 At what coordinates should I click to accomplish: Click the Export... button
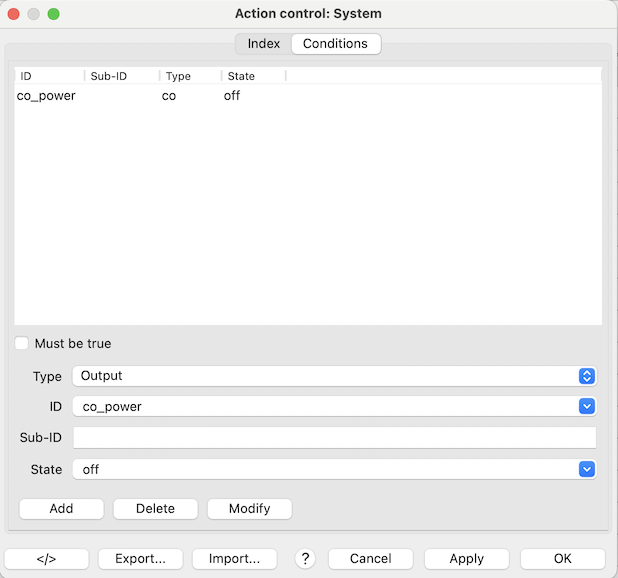click(x=140, y=559)
